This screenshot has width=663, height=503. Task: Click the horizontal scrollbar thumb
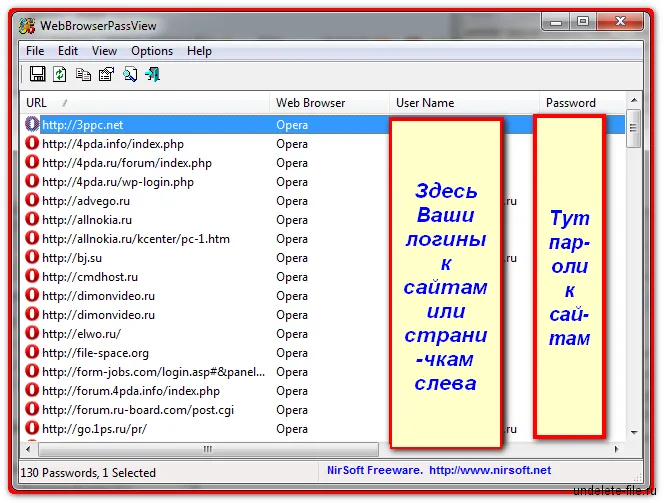(208, 449)
